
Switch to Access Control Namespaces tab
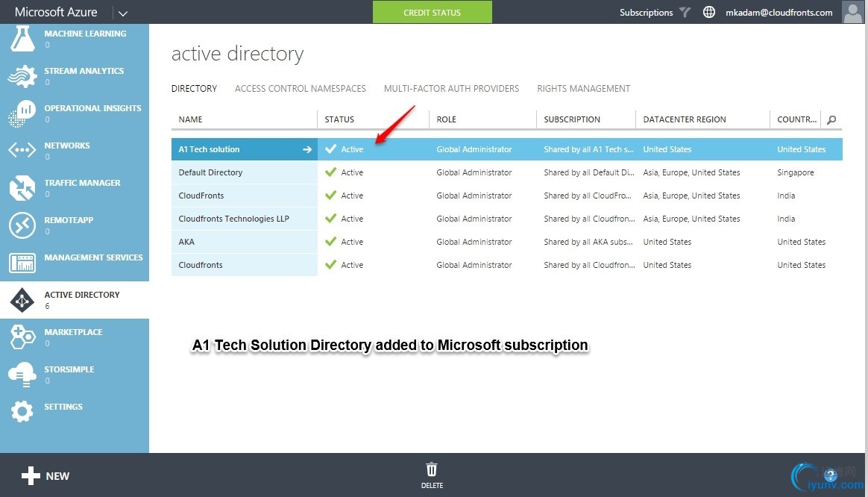tap(300, 88)
